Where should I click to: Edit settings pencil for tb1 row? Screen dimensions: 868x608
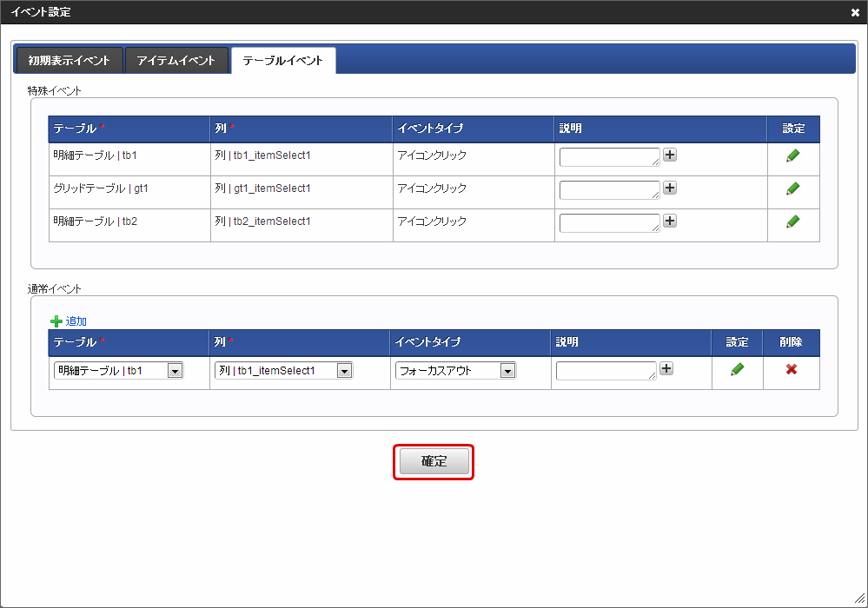[792, 155]
